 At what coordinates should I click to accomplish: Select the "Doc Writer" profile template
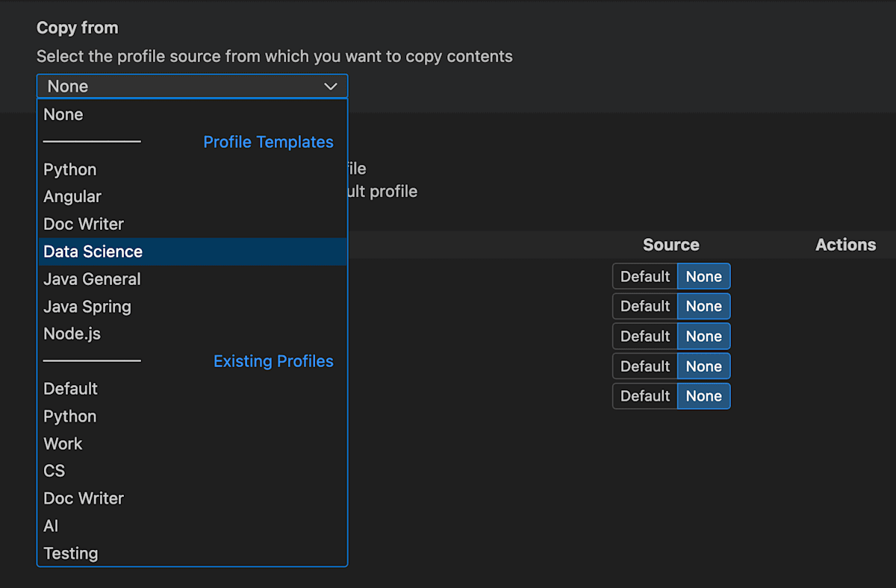click(x=84, y=224)
